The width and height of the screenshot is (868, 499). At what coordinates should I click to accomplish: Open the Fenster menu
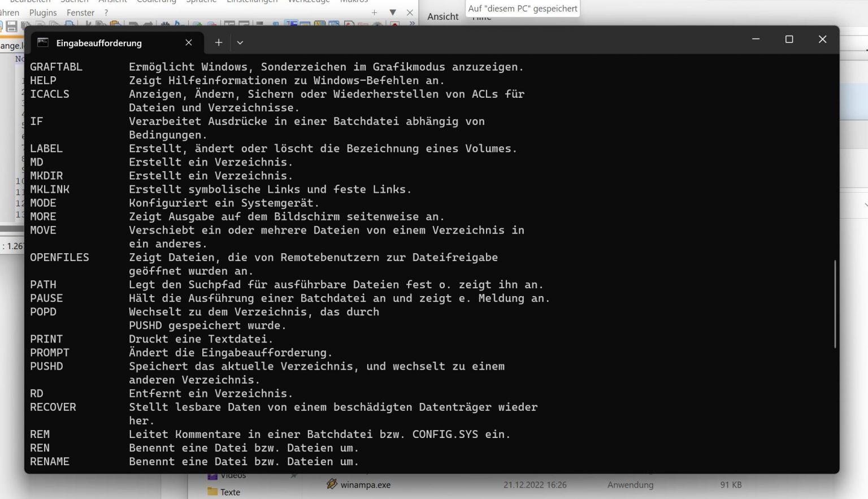(80, 12)
